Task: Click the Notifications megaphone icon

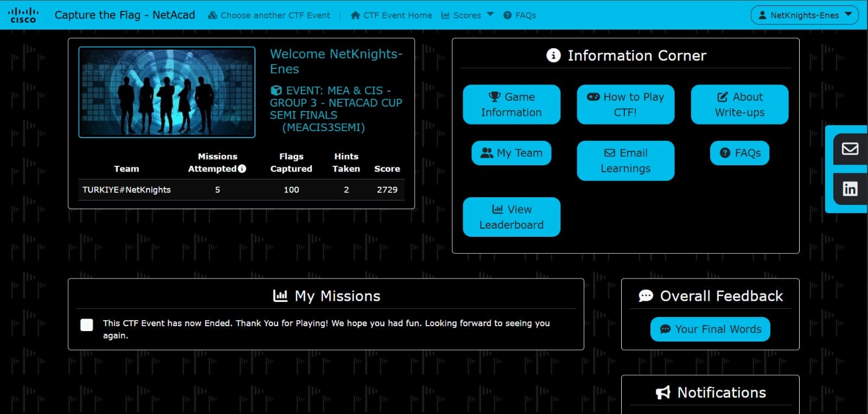Action: pyautogui.click(x=663, y=393)
